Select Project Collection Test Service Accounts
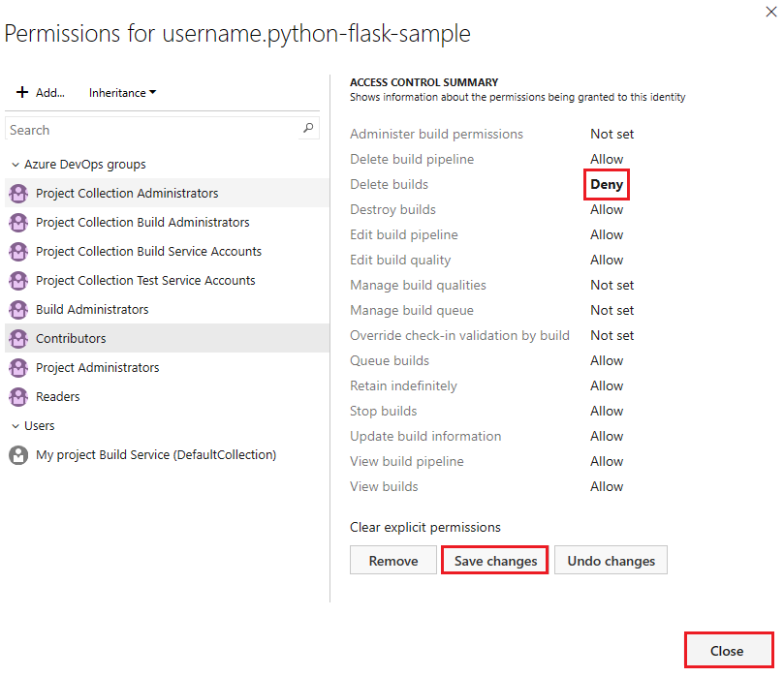This screenshot has width=784, height=677. click(x=145, y=281)
